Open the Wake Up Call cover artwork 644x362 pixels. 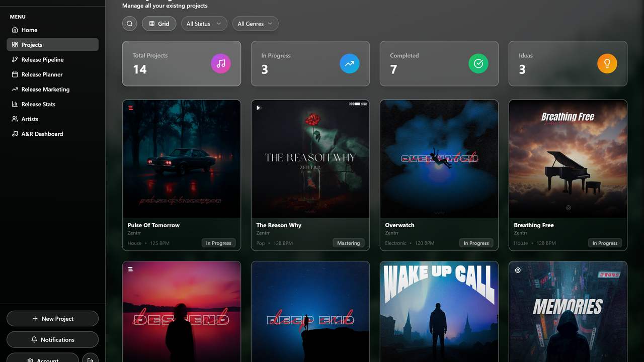[x=439, y=312]
